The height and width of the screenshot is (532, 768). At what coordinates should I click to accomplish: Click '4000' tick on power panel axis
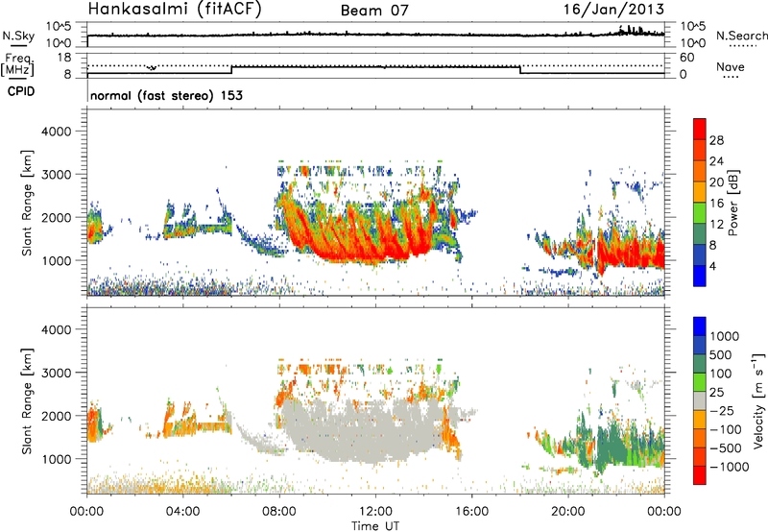coord(57,132)
